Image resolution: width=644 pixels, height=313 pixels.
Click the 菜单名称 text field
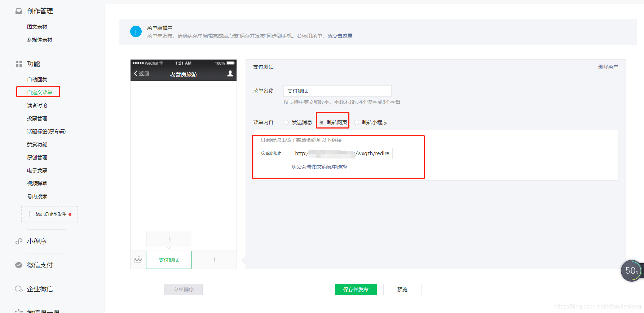pyautogui.click(x=337, y=91)
